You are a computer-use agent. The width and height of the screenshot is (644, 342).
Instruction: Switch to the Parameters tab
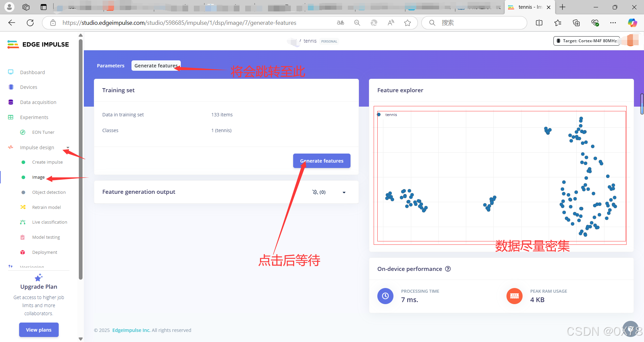(x=110, y=66)
